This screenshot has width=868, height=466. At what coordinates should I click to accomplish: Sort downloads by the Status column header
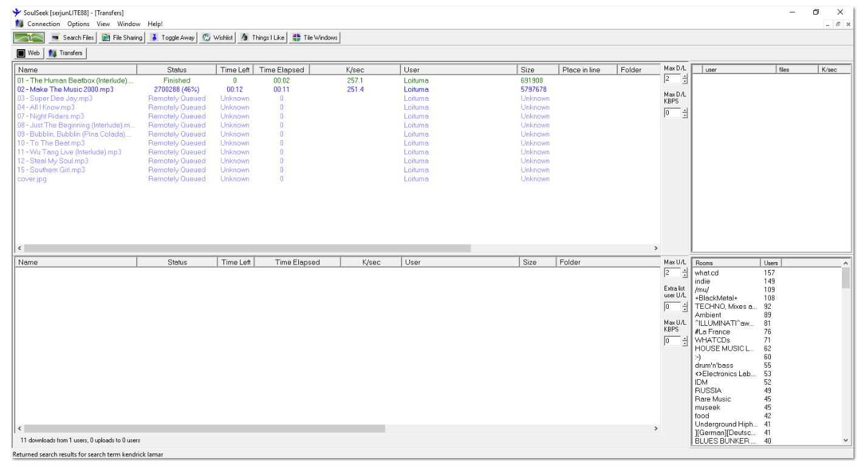coord(177,70)
